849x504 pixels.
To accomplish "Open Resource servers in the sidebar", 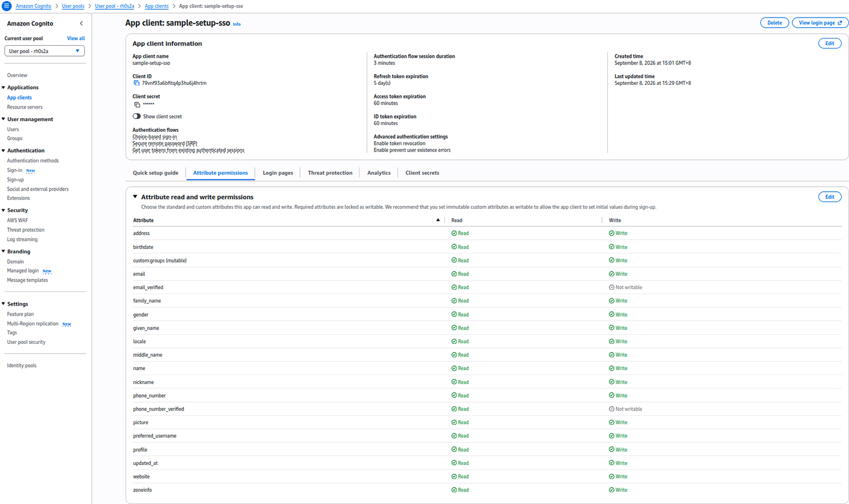I will [x=24, y=107].
